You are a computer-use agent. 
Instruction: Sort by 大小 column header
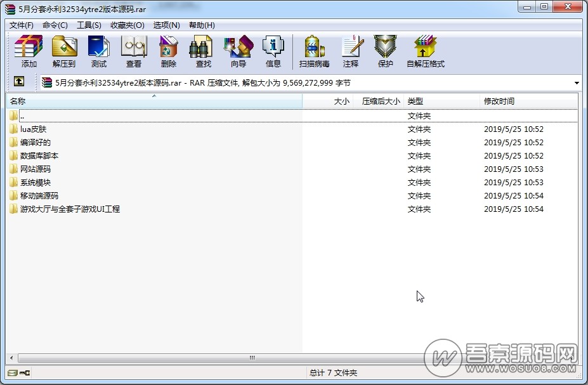[x=328, y=101]
